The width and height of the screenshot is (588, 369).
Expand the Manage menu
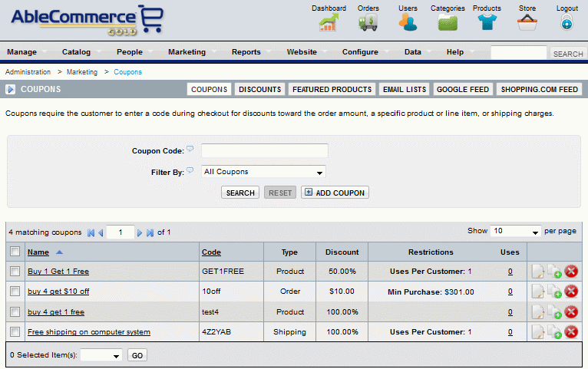pos(21,52)
